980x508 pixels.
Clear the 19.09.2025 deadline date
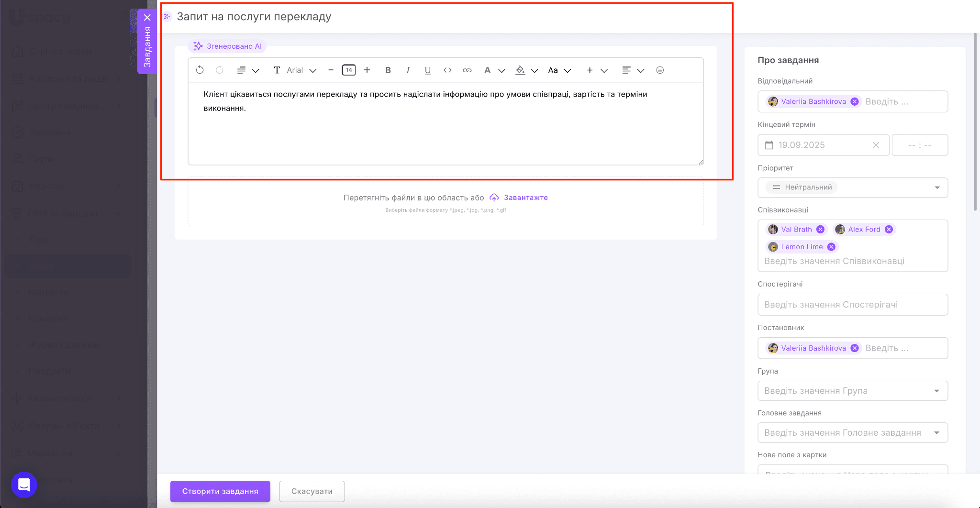[876, 145]
